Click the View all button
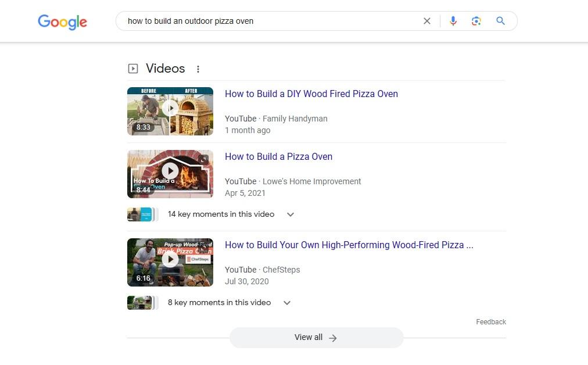Image resolution: width=588 pixels, height=365 pixels. (x=316, y=338)
